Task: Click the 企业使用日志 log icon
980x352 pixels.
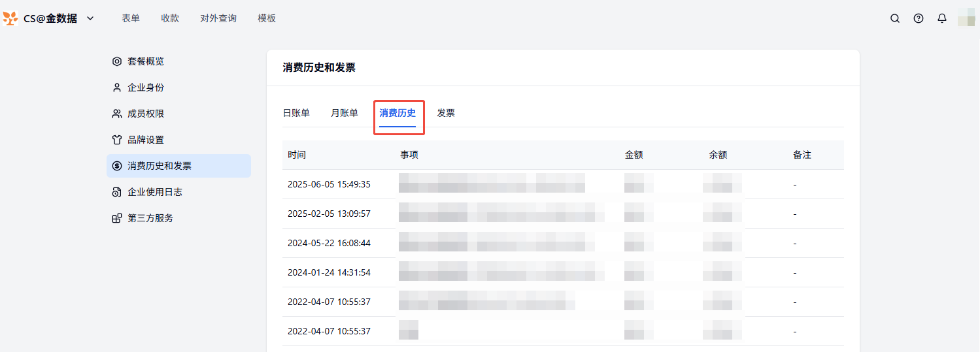Action: (x=117, y=192)
